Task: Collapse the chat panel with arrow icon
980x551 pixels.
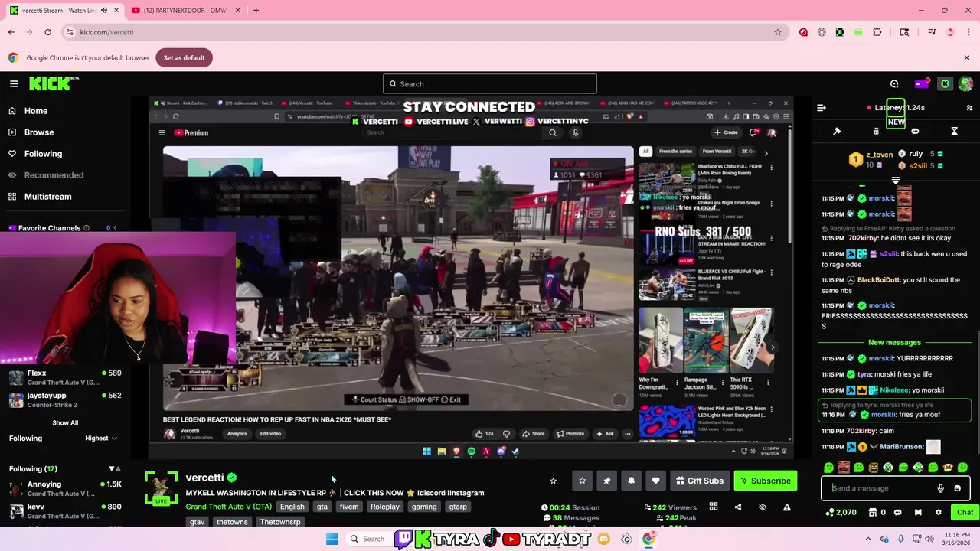Action: [x=822, y=108]
